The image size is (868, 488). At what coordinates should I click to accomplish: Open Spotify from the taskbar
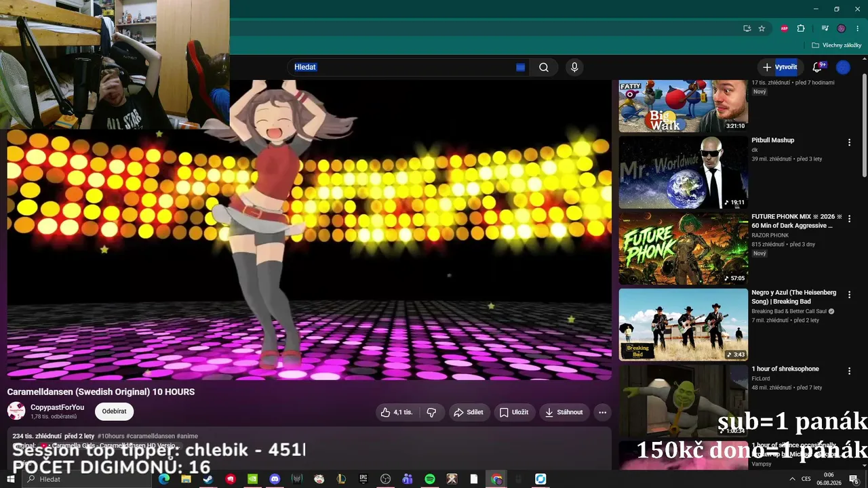pos(430,479)
